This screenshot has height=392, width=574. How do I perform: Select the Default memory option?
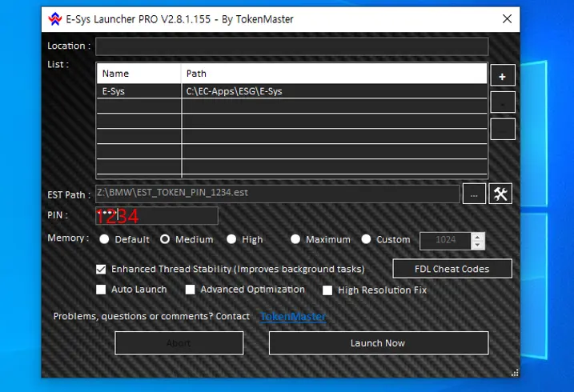(x=104, y=239)
